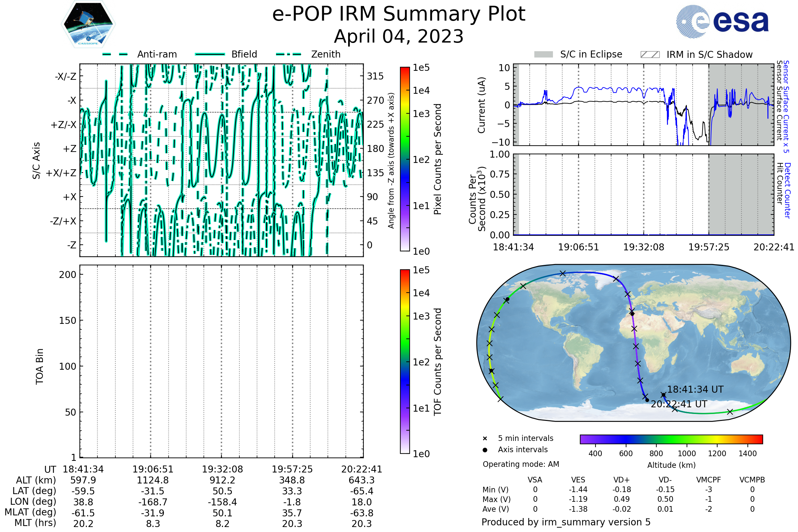Click the Axis intervals dot marker
This screenshot has width=798, height=532.
click(485, 450)
